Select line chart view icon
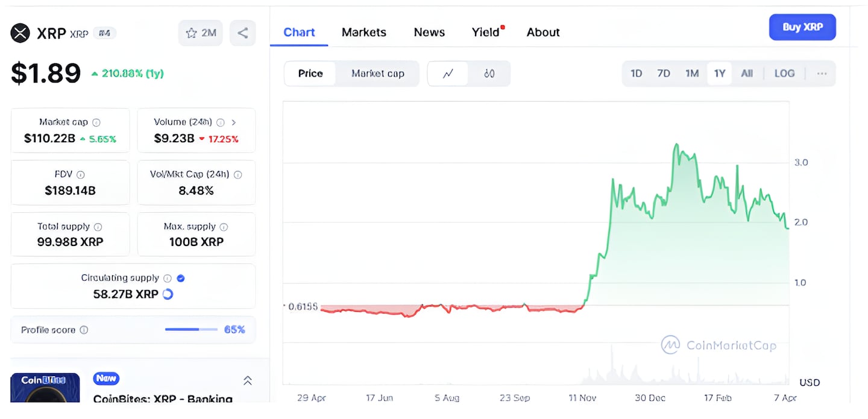 coord(448,74)
